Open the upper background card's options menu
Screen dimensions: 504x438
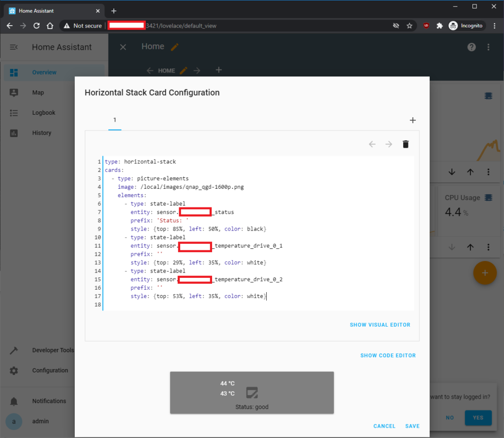coord(488,172)
